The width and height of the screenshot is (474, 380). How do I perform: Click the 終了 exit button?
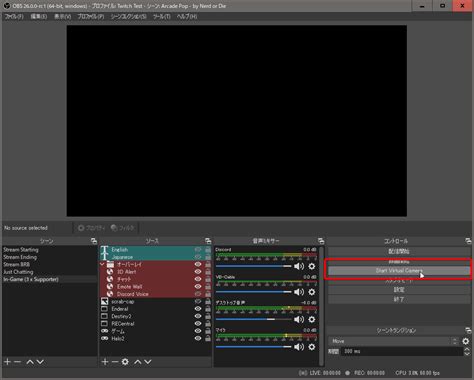click(x=399, y=299)
